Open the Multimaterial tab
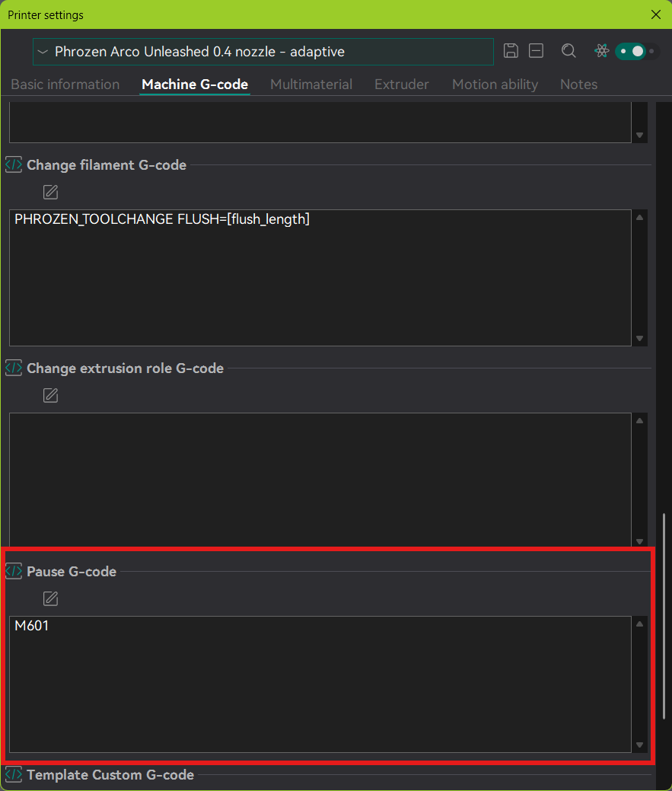The height and width of the screenshot is (791, 672). 311,85
